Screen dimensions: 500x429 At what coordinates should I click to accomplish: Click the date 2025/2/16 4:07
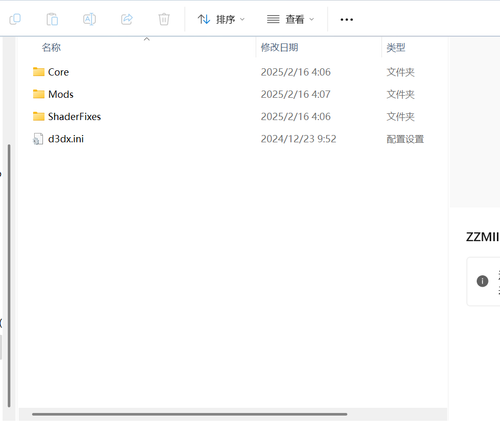pos(296,94)
